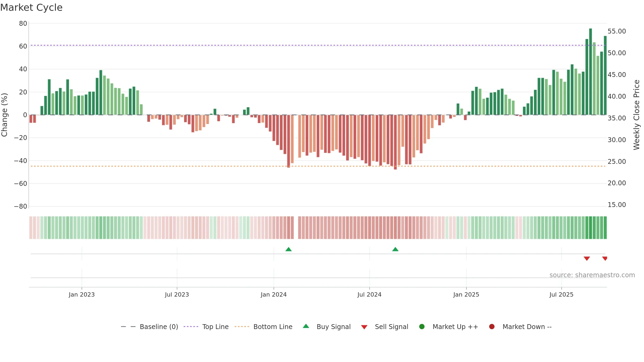This screenshot has width=644, height=362.
Task: Click the −80 tick on the left axis
Action: (x=21, y=206)
